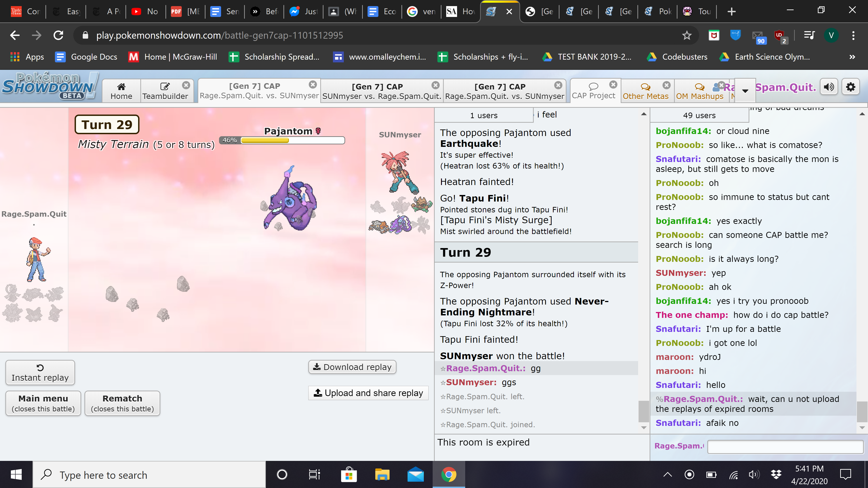Click the browser back arrow

pyautogui.click(x=15, y=35)
